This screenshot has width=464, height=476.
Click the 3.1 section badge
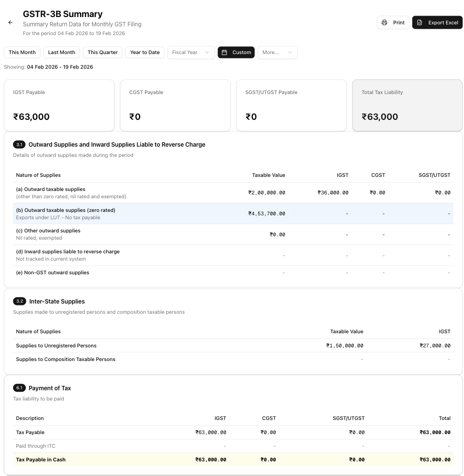pyautogui.click(x=19, y=145)
